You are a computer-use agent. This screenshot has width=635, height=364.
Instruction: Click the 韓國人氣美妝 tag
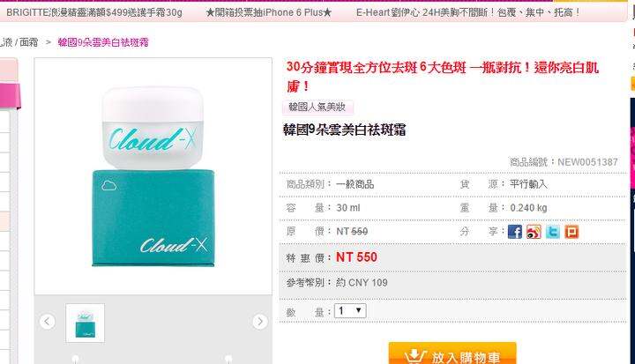[x=317, y=108]
